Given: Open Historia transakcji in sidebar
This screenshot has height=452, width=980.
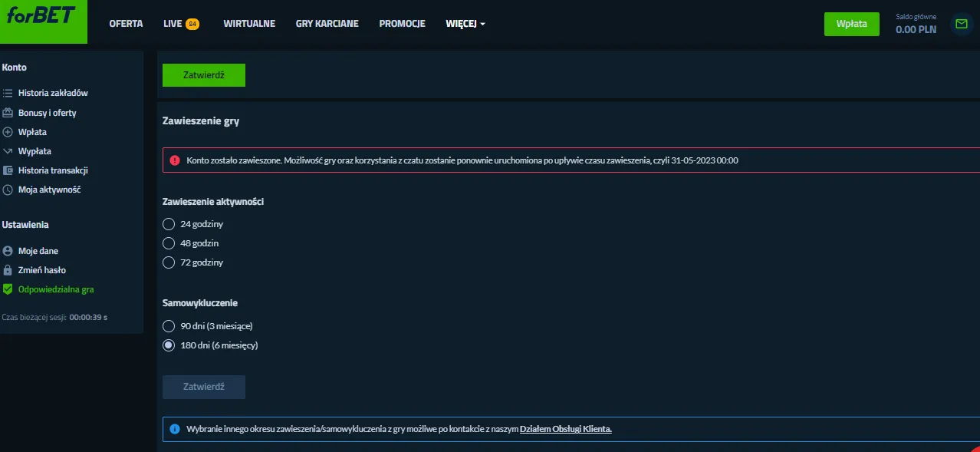Looking at the screenshot, I should coord(53,170).
